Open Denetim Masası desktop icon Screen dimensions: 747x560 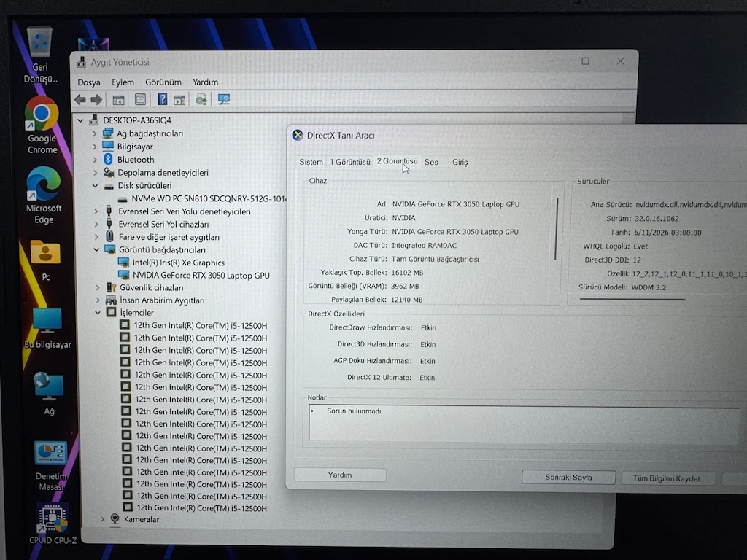[x=50, y=466]
